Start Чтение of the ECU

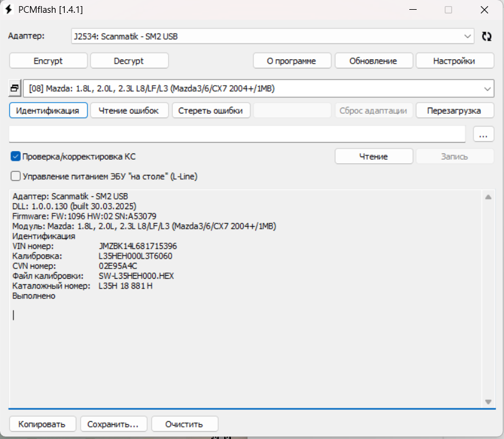click(x=373, y=157)
